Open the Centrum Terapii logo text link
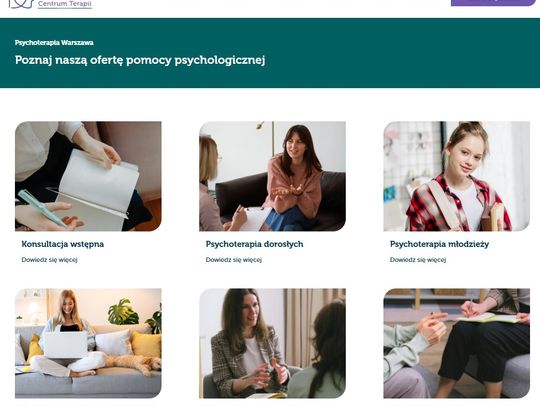Screen dimensions: 540x407 (65, 4)
